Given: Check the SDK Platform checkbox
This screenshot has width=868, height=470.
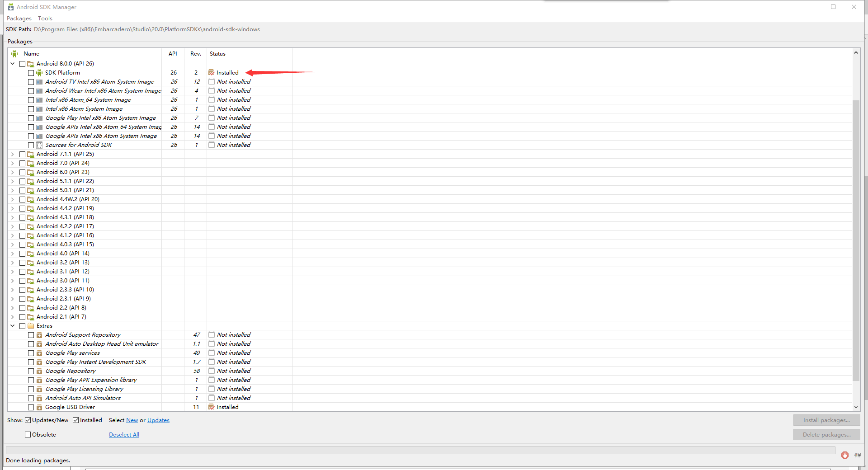Looking at the screenshot, I should (x=31, y=73).
